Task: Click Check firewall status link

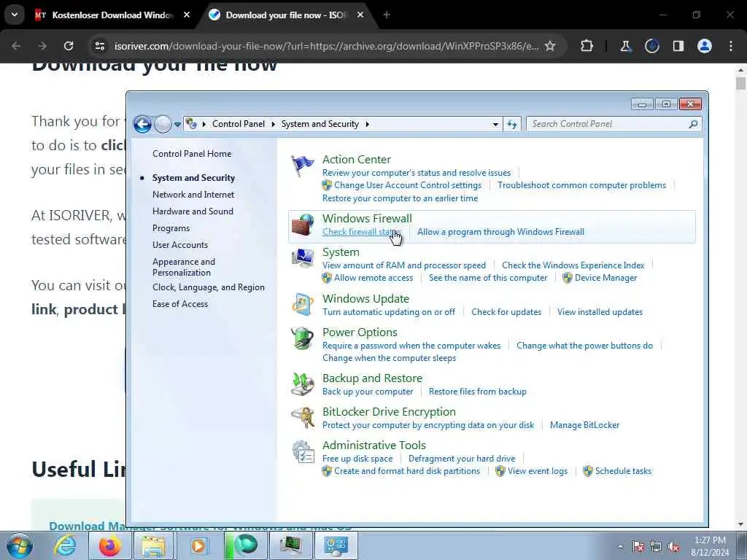Action: coord(362,232)
